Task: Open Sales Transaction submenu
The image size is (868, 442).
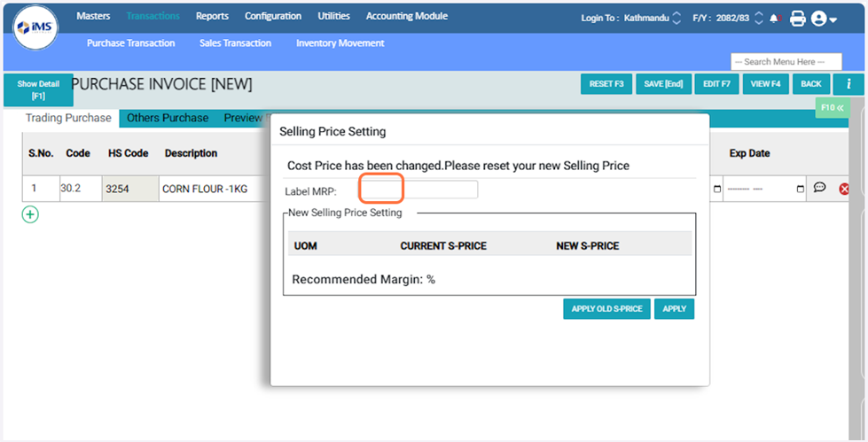Action: [x=235, y=43]
